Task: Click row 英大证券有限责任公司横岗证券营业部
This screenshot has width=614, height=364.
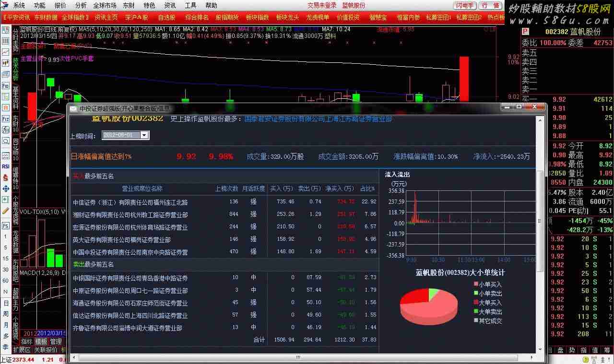Action: pos(224,239)
